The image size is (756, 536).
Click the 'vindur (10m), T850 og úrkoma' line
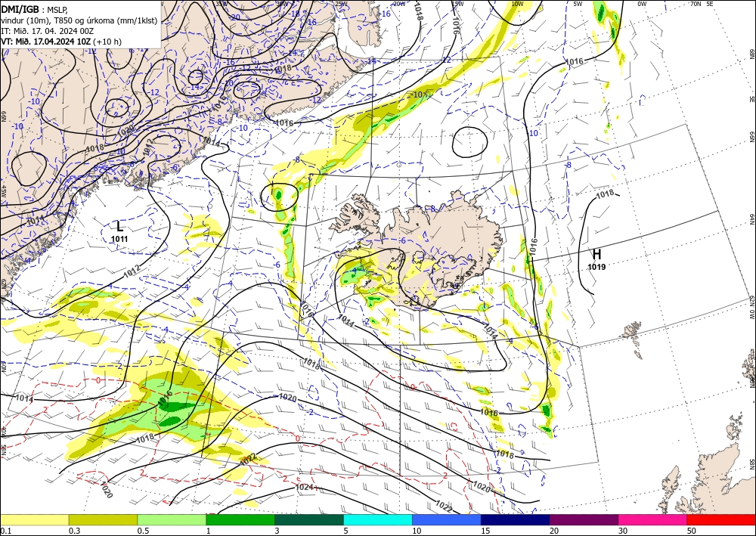pyautogui.click(x=79, y=20)
